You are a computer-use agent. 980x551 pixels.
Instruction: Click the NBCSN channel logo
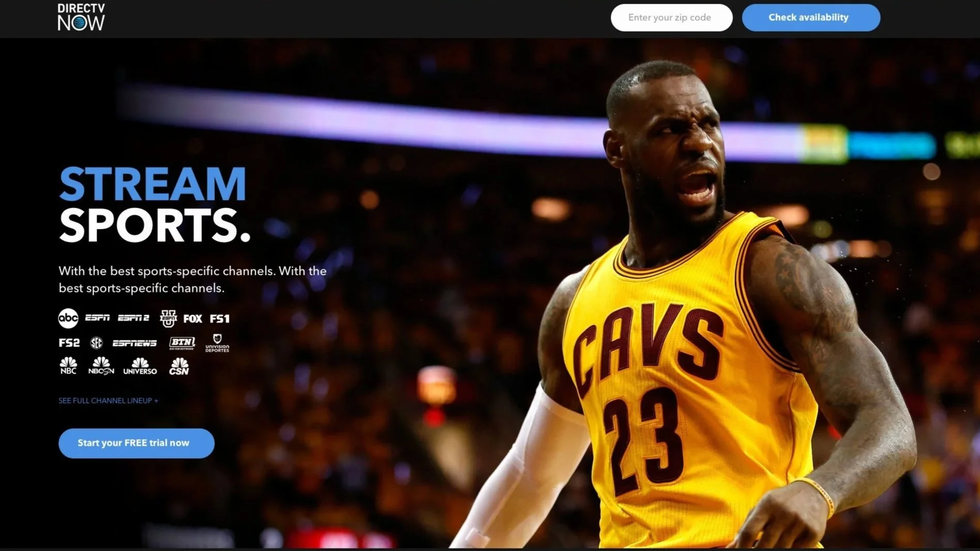[x=101, y=366]
